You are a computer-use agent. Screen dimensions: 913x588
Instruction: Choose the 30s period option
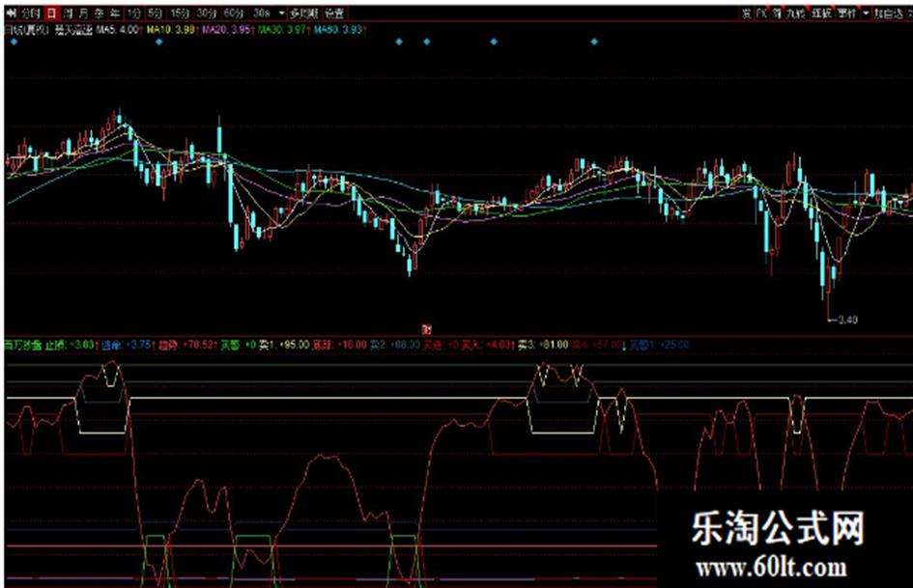click(262, 13)
